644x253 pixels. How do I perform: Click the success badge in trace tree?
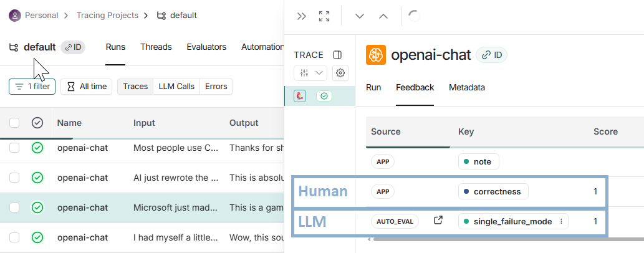point(324,96)
